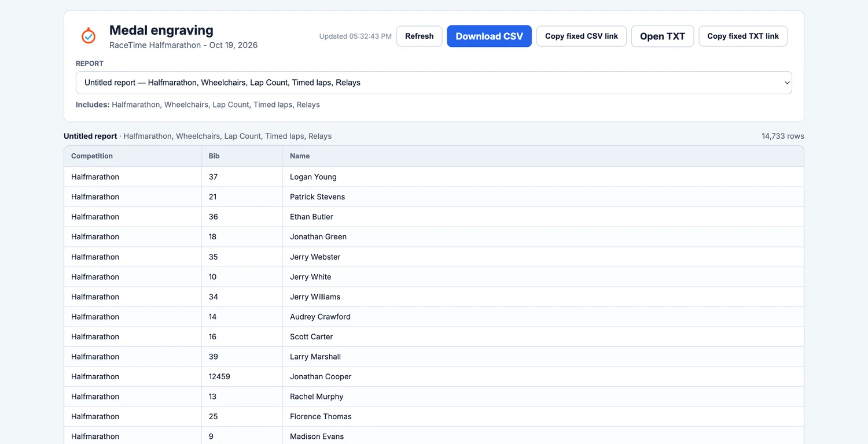Select the name Patrick Stevens
The height and width of the screenshot is (444, 868).
coord(317,197)
